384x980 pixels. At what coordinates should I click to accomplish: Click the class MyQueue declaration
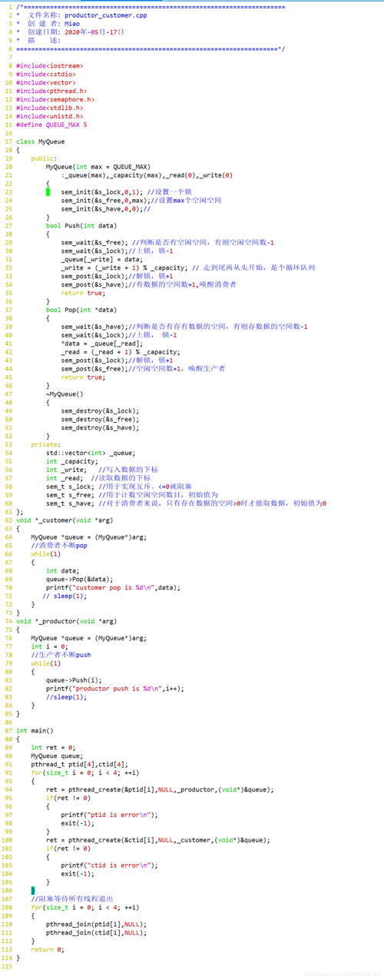[x=40, y=141]
